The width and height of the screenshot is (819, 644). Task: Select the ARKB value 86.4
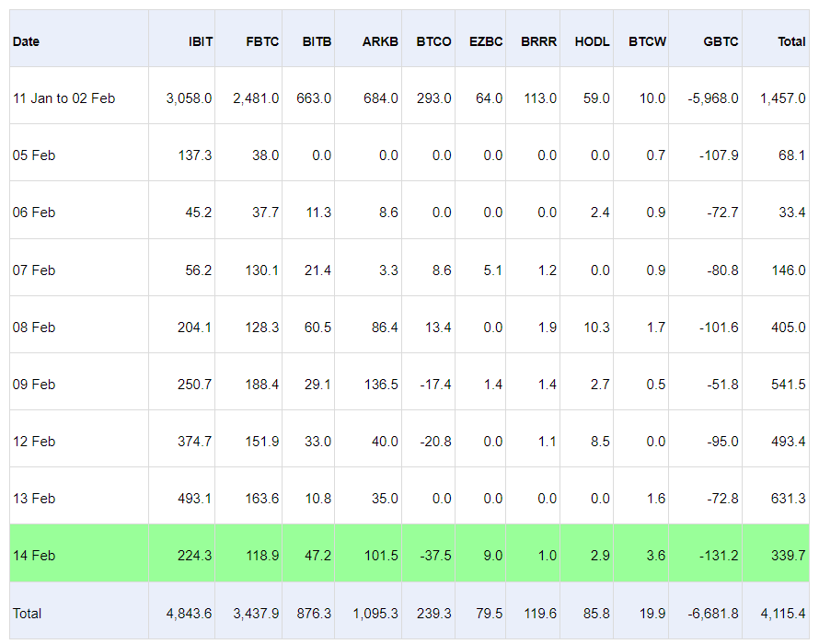click(385, 327)
